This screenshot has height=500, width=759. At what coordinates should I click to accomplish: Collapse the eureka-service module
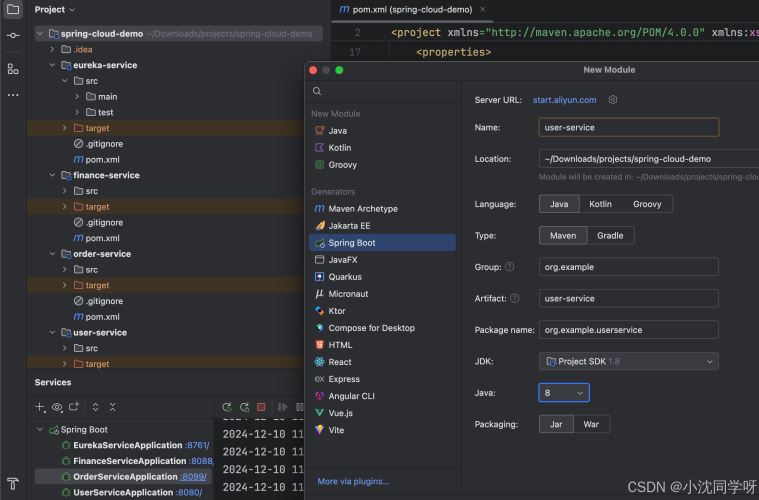point(52,65)
